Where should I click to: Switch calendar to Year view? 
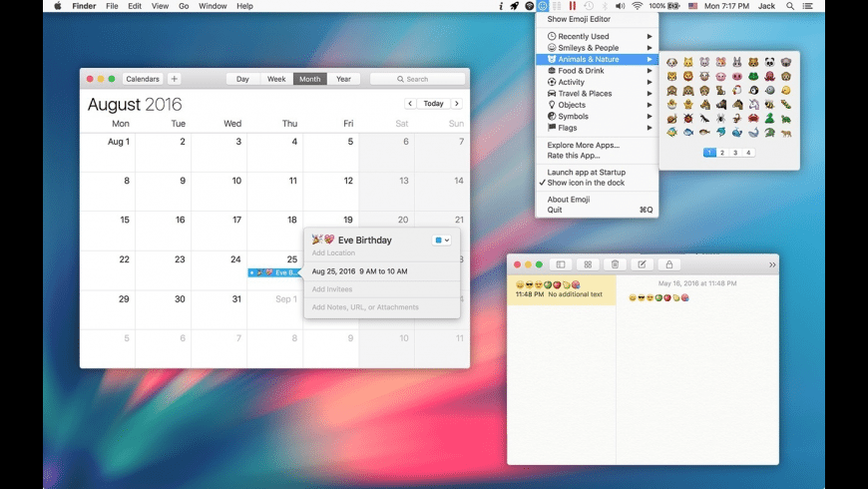pos(343,79)
